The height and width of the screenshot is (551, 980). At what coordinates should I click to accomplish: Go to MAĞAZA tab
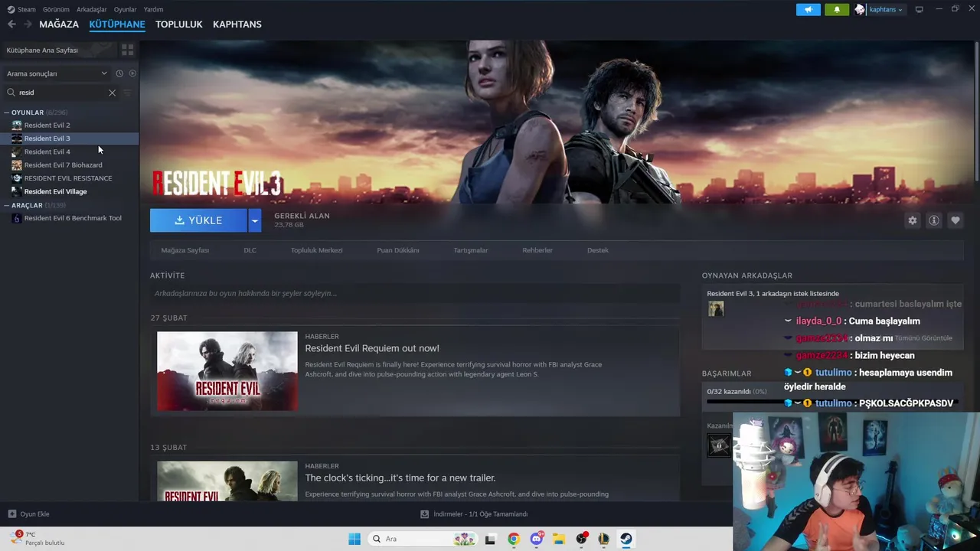pos(59,24)
